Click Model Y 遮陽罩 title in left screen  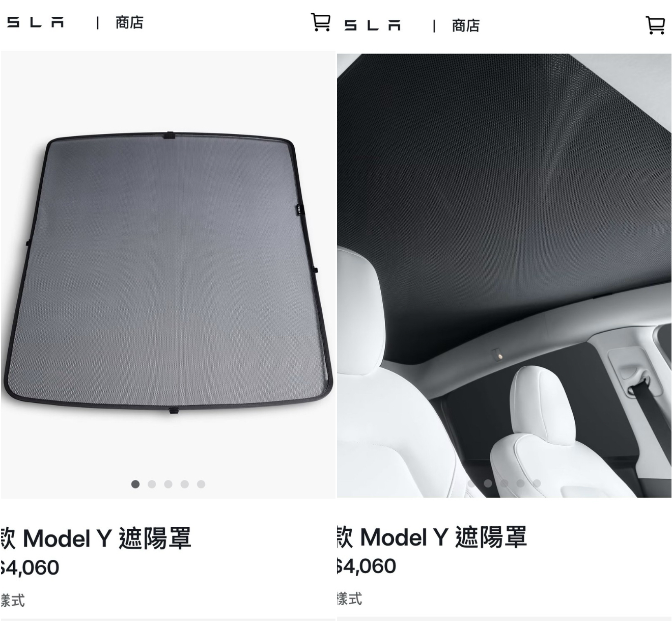tap(107, 538)
